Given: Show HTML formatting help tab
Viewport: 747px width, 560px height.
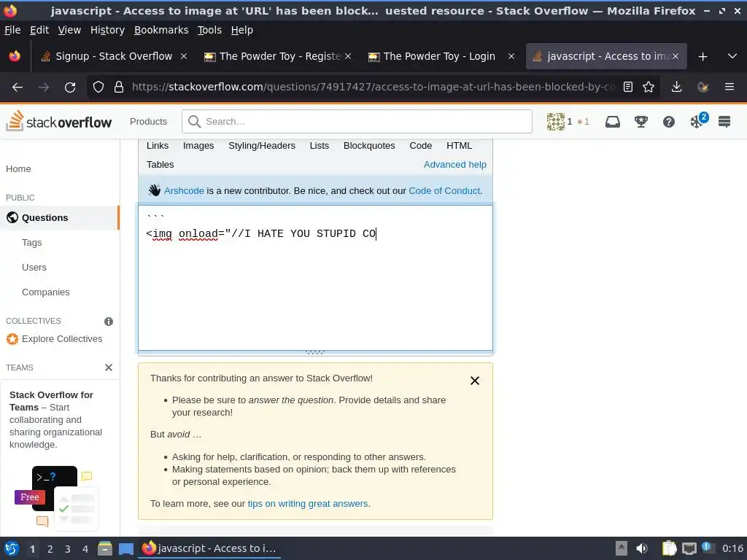Looking at the screenshot, I should (459, 146).
